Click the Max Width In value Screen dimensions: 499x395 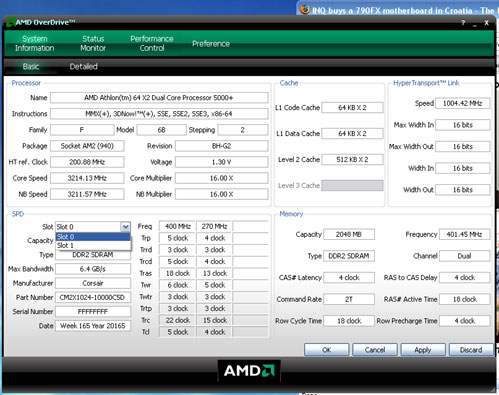463,125
